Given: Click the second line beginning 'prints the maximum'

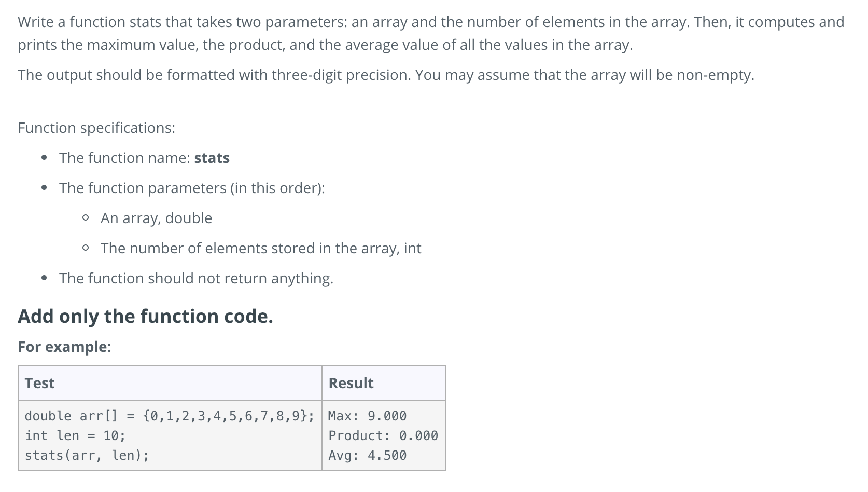Looking at the screenshot, I should pos(325,45).
